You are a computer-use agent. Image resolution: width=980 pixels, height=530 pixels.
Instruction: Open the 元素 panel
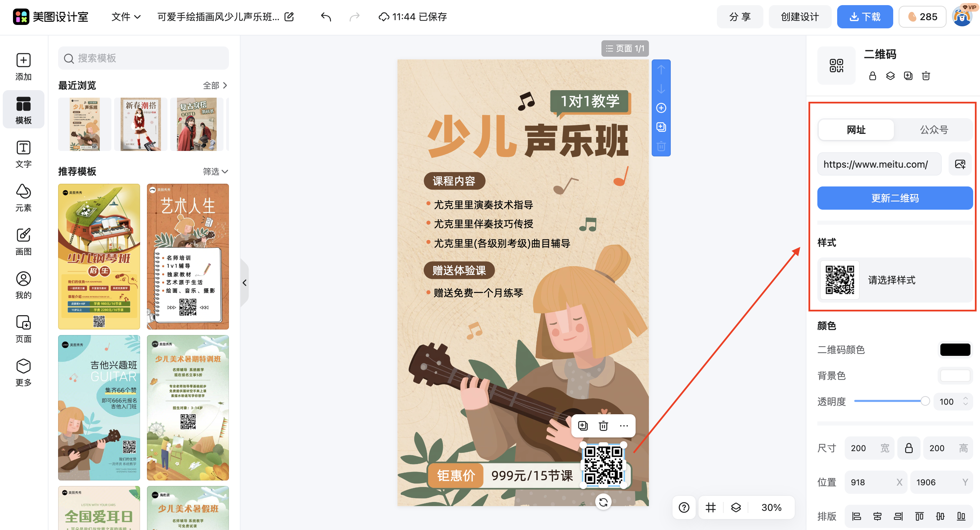pos(23,198)
